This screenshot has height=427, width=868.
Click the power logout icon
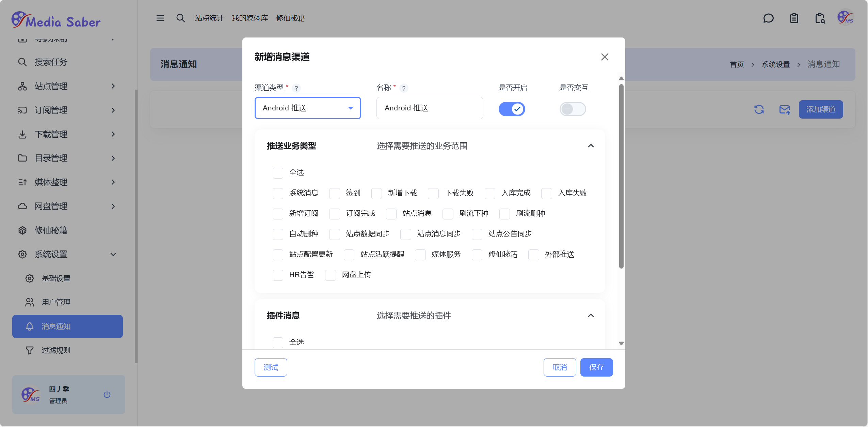pos(107,394)
